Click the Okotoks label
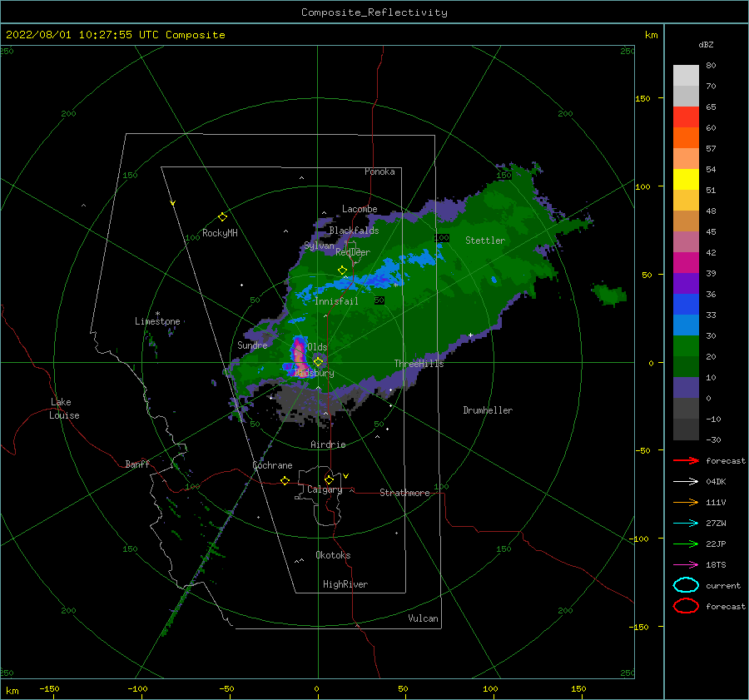749x700 pixels. coord(333,555)
